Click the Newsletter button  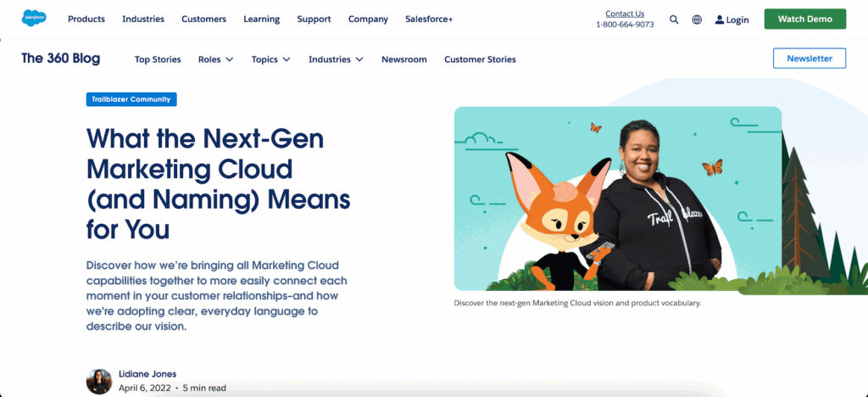click(x=810, y=59)
